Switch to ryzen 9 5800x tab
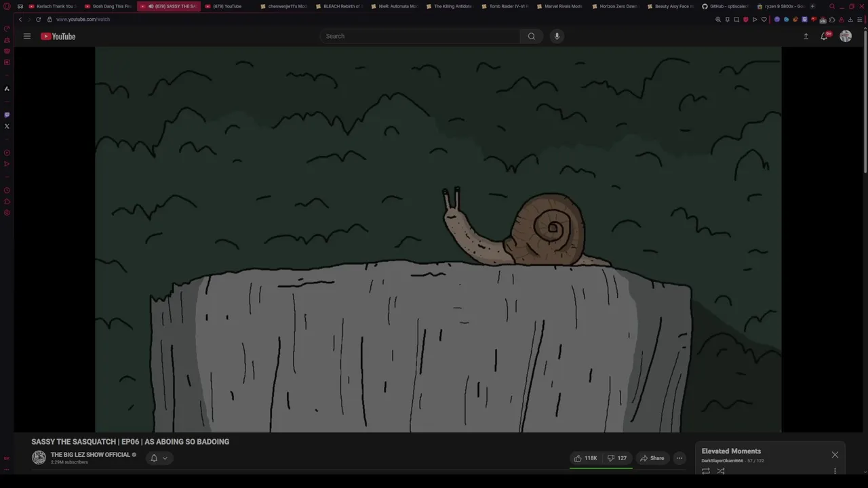Viewport: 868px width, 488px height. tap(781, 6)
